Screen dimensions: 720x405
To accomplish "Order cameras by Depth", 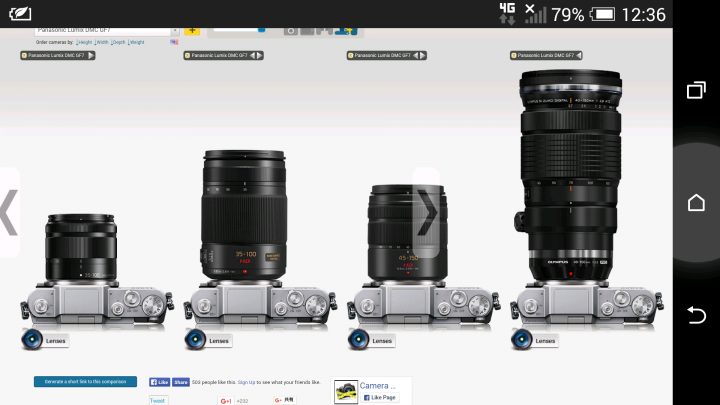I will point(118,42).
